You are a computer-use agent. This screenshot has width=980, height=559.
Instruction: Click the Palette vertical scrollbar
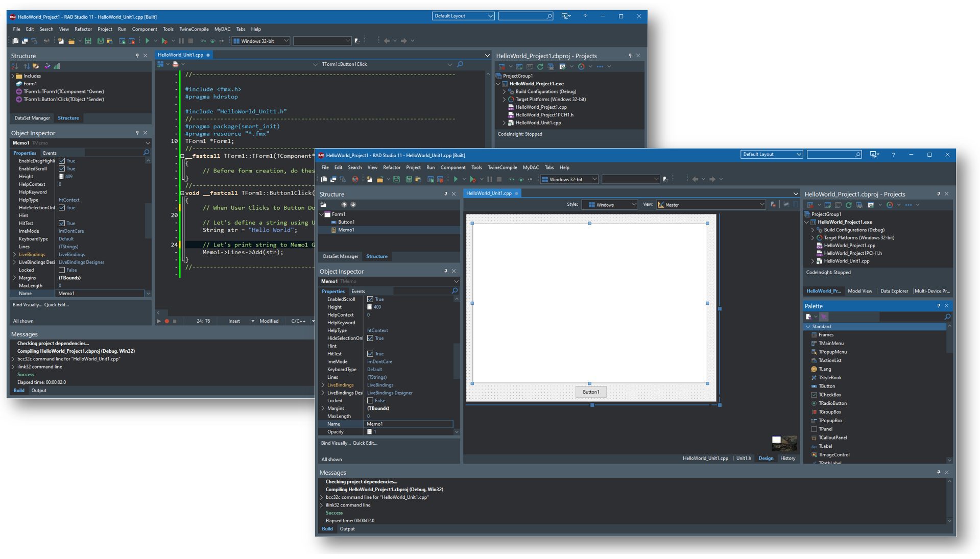coord(949,393)
